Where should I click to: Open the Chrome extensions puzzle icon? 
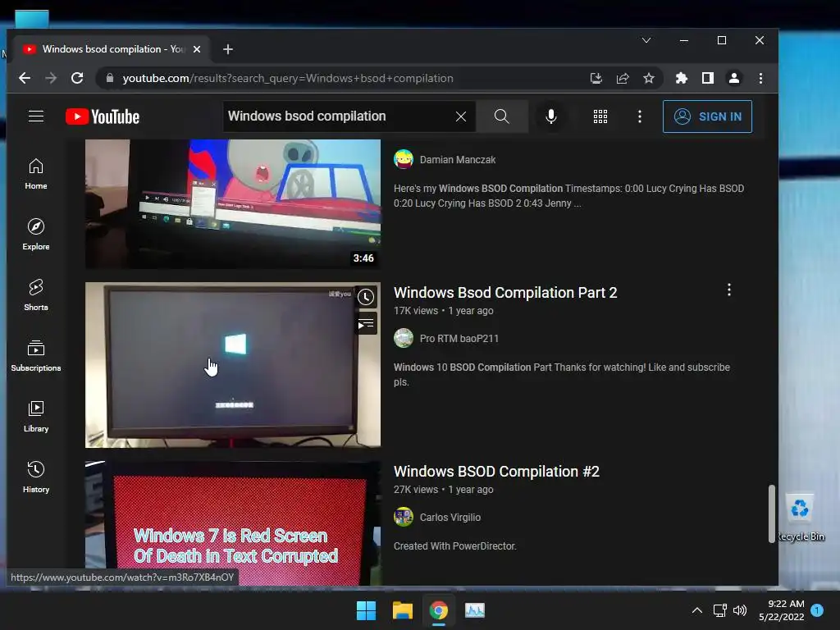click(x=682, y=78)
